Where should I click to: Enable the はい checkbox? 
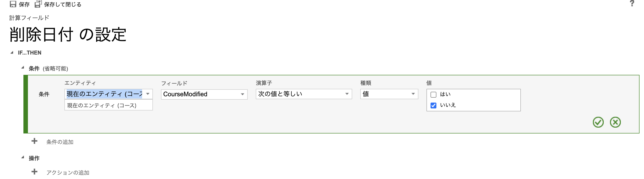coord(433,94)
